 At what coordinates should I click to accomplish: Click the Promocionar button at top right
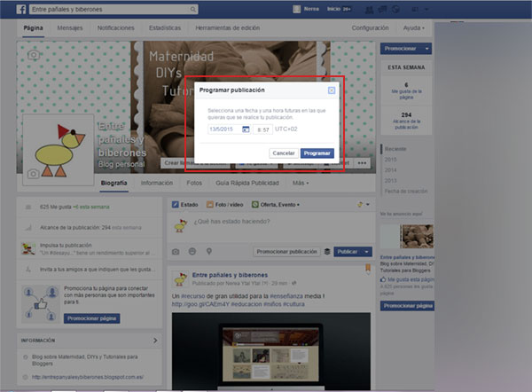(x=401, y=49)
